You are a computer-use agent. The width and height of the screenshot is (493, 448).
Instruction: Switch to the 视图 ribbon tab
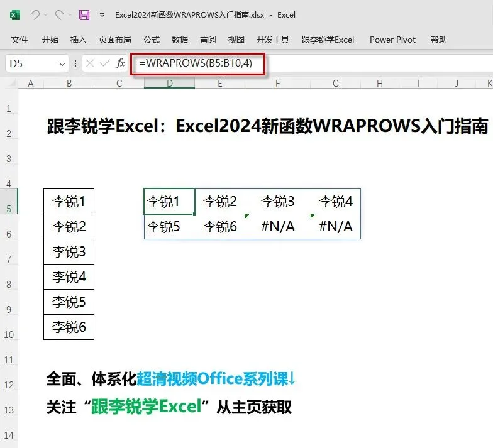(x=236, y=40)
